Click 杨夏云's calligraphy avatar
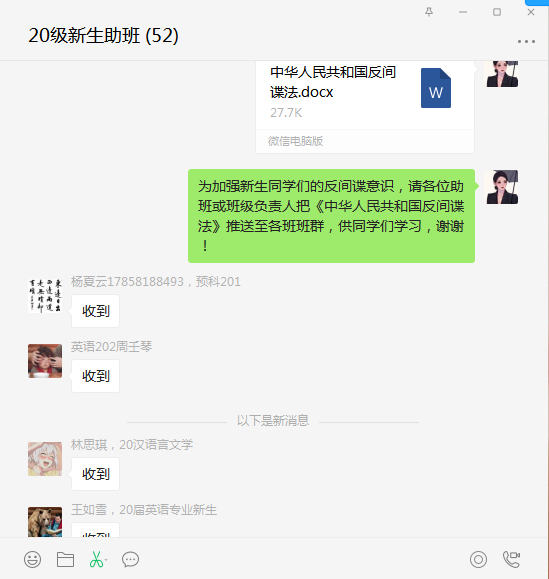 click(x=45, y=296)
